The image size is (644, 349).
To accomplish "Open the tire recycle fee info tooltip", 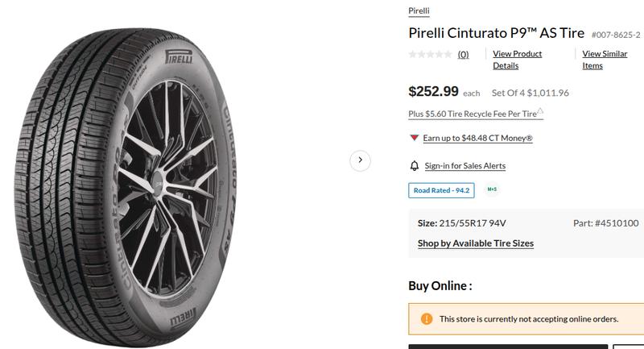I will click(x=540, y=112).
